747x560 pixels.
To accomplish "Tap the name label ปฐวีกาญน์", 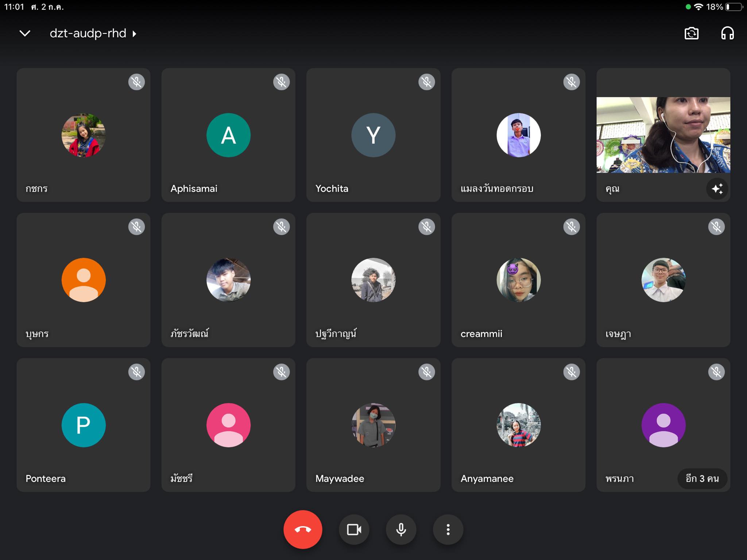I will pyautogui.click(x=336, y=333).
